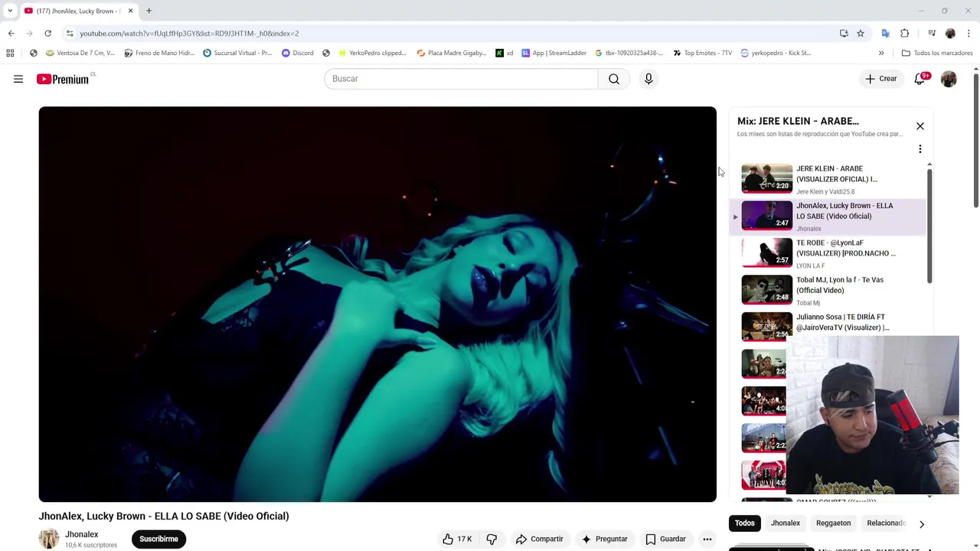Click the Preguntar button

(x=604, y=539)
